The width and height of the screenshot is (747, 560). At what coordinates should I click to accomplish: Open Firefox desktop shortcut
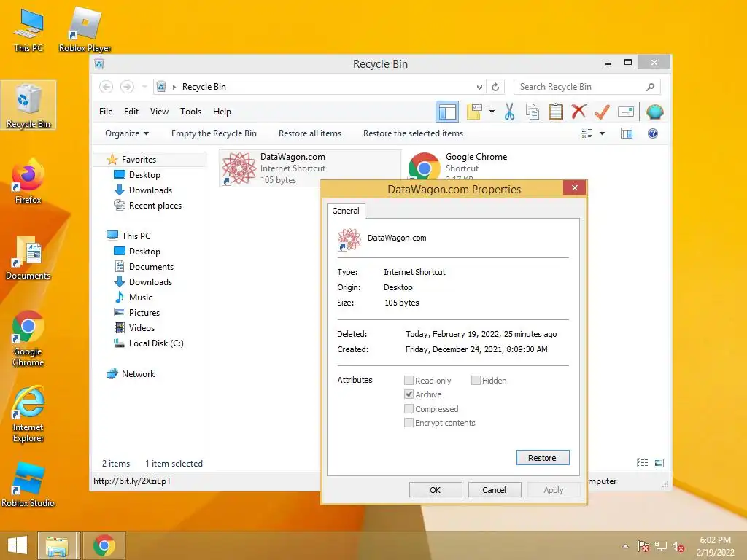point(28,182)
